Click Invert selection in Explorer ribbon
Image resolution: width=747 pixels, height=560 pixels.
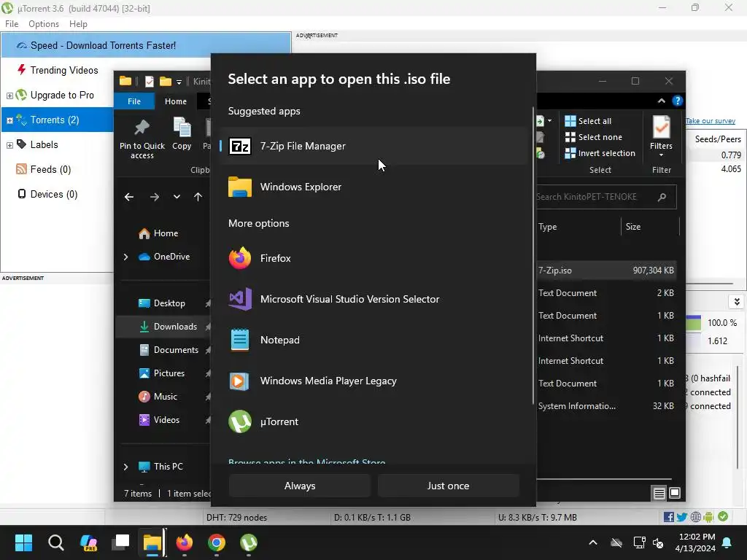click(x=600, y=153)
